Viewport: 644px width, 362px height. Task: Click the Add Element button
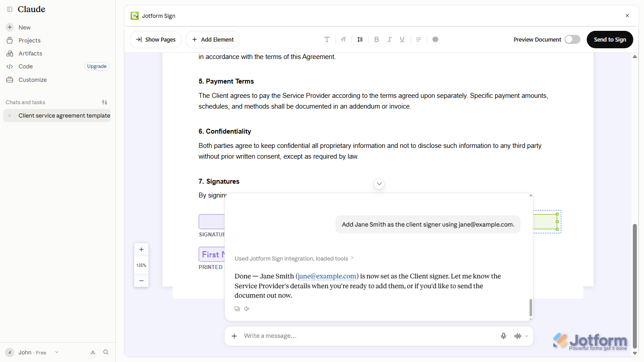213,39
